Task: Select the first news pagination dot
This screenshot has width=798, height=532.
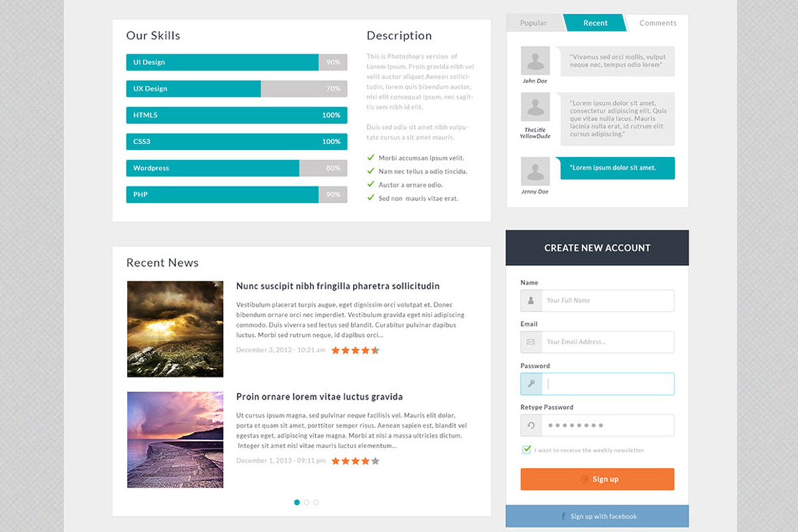Action: [297, 502]
